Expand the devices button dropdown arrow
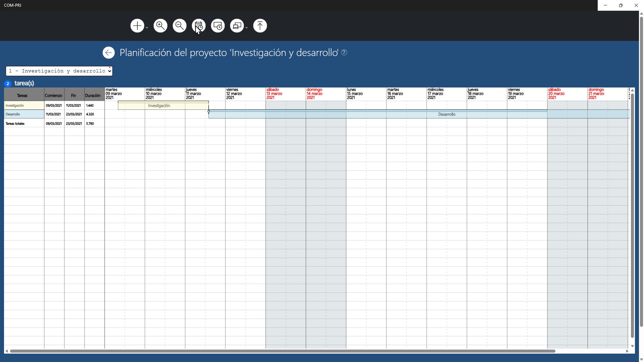Image resolution: width=644 pixels, height=362 pixels. [247, 28]
